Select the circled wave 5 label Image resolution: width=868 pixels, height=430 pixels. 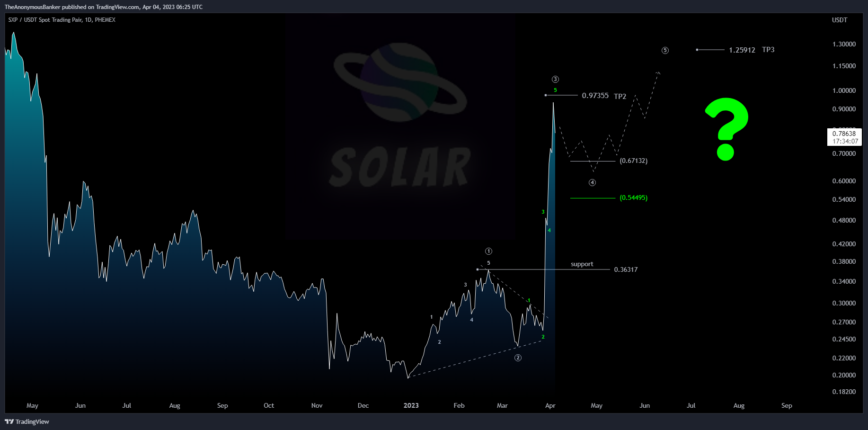(x=665, y=50)
